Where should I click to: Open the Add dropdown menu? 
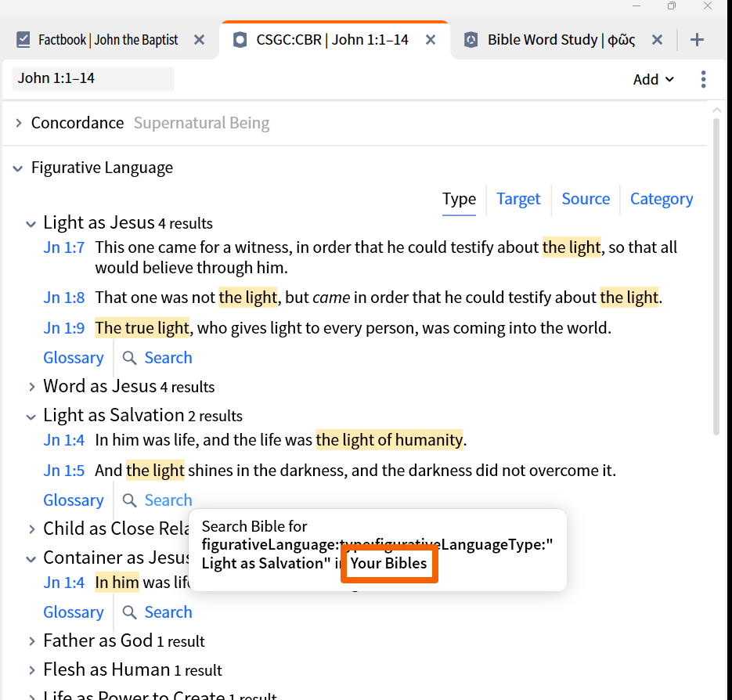click(654, 79)
